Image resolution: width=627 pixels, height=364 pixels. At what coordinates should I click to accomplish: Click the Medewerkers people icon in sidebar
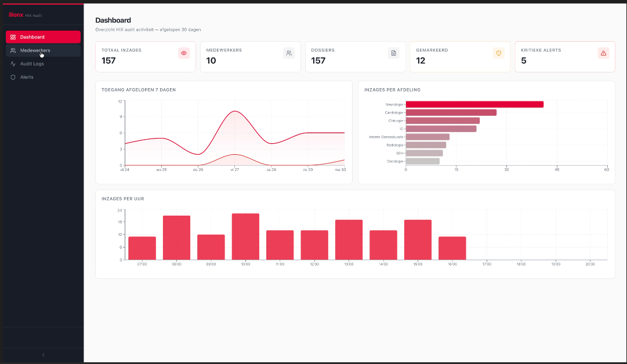pyautogui.click(x=12, y=50)
